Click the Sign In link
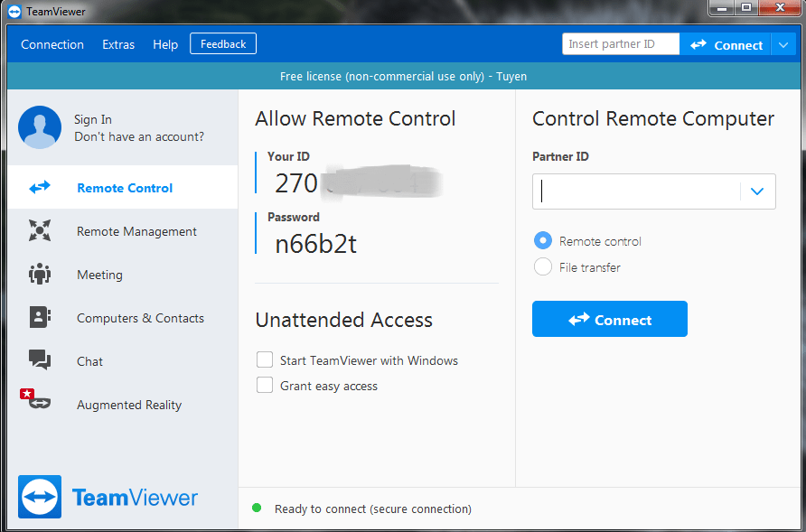 click(92, 119)
